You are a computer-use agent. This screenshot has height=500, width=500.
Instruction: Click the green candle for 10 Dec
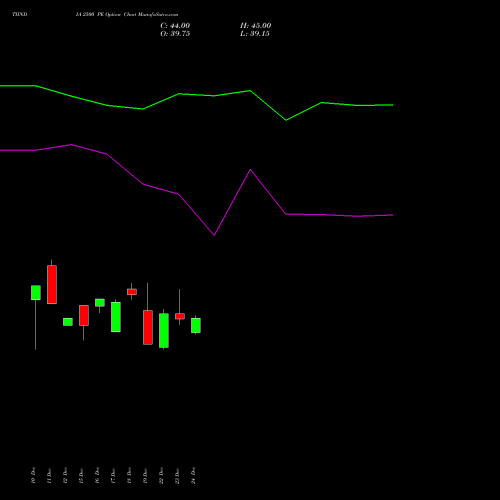tap(36, 293)
